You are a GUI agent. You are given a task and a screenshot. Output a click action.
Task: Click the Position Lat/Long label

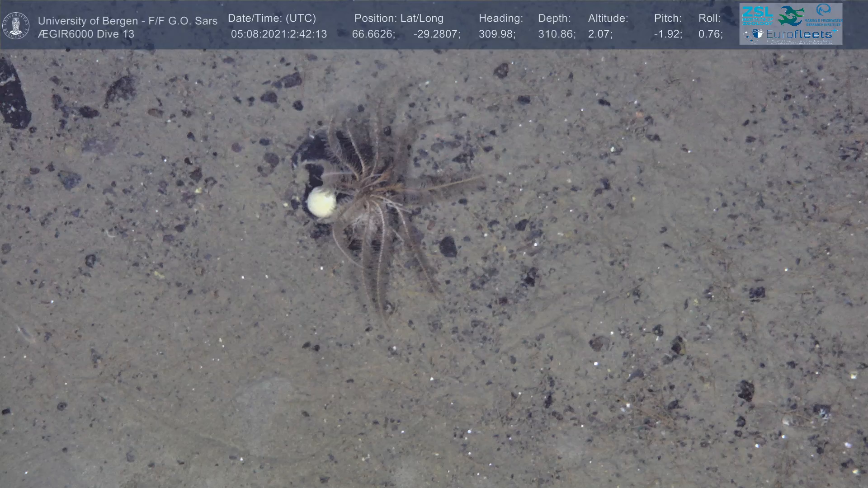coord(399,19)
